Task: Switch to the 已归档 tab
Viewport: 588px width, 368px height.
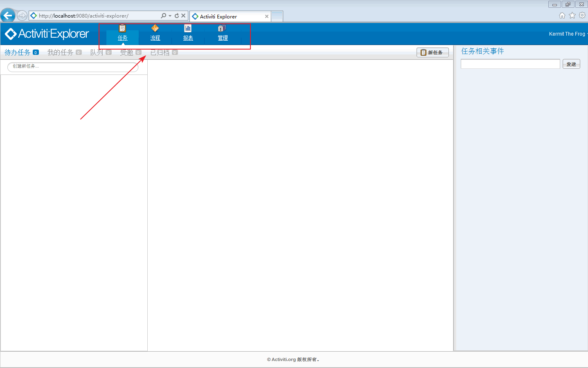Action: (x=160, y=52)
